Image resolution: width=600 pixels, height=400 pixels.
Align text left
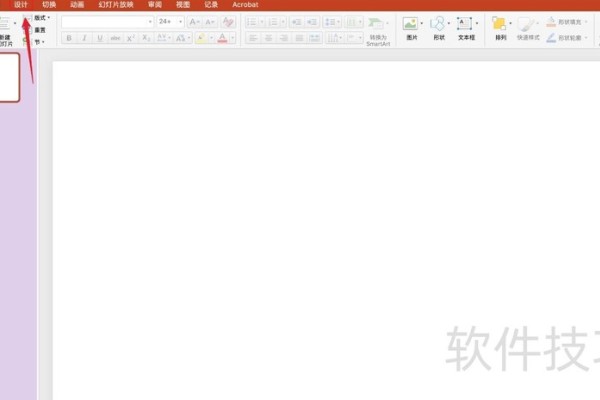coord(253,38)
